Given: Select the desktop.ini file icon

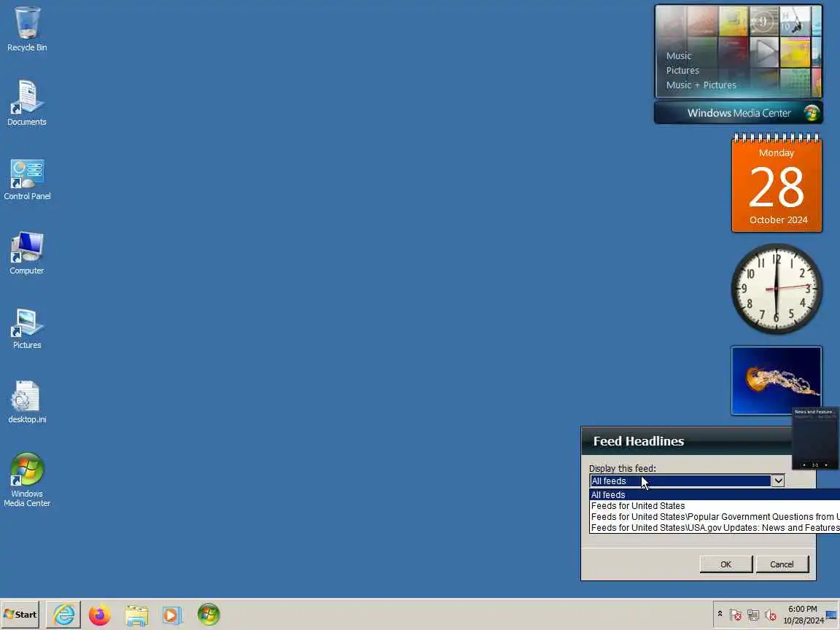Looking at the screenshot, I should coord(27,402).
